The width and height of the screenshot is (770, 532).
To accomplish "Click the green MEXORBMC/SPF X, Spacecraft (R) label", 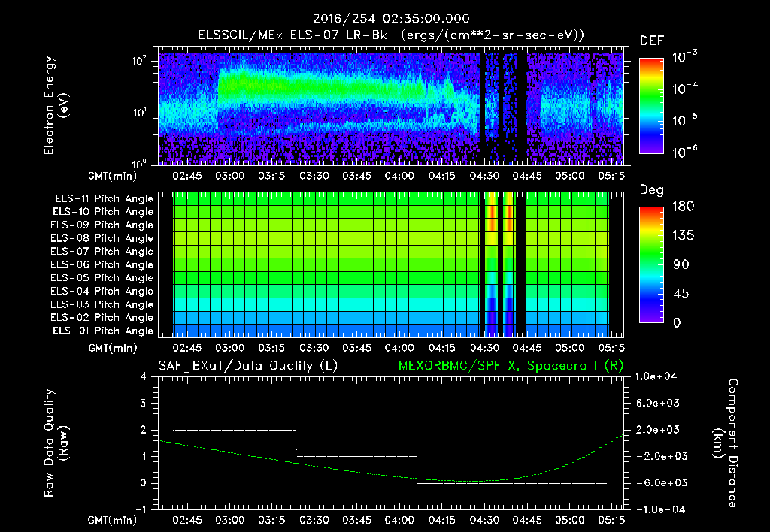I will click(511, 366).
